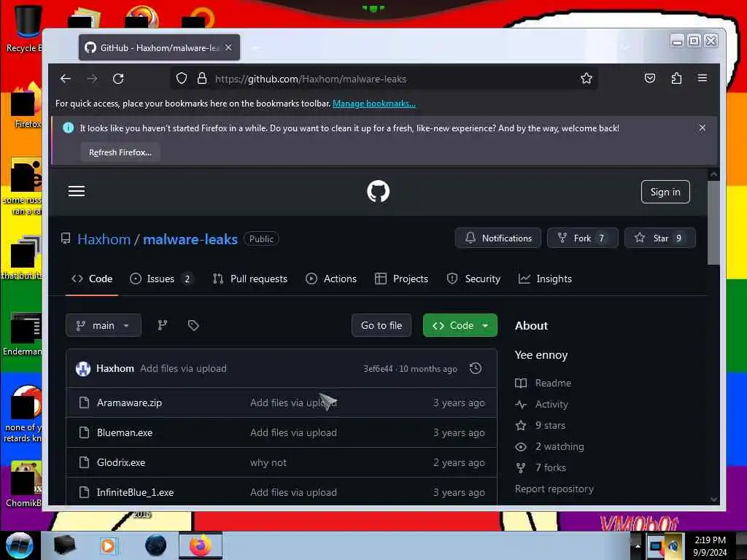Expand the main branch dropdown

(x=104, y=325)
